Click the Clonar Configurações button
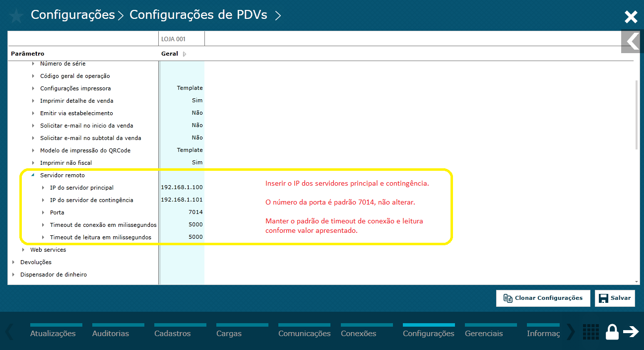Viewport: 644px width, 350px height. (543, 298)
